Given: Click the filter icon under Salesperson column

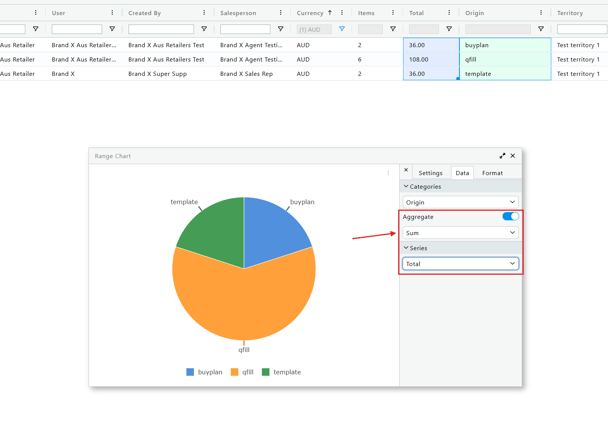Looking at the screenshot, I should tap(280, 29).
